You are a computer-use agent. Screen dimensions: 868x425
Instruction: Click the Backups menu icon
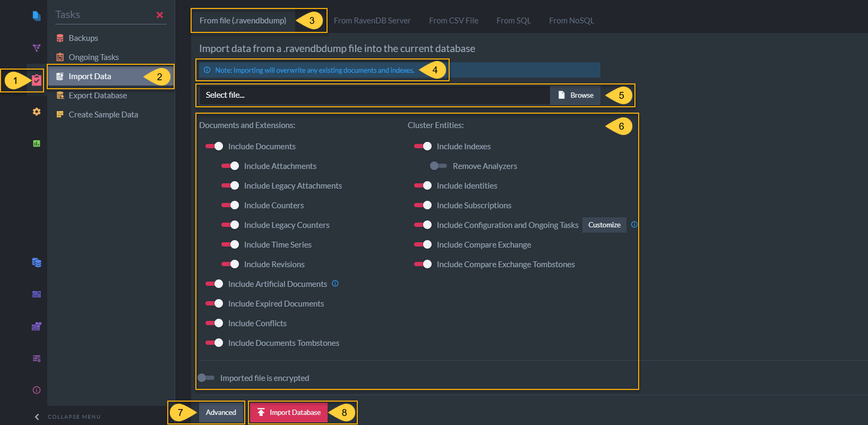(x=60, y=38)
